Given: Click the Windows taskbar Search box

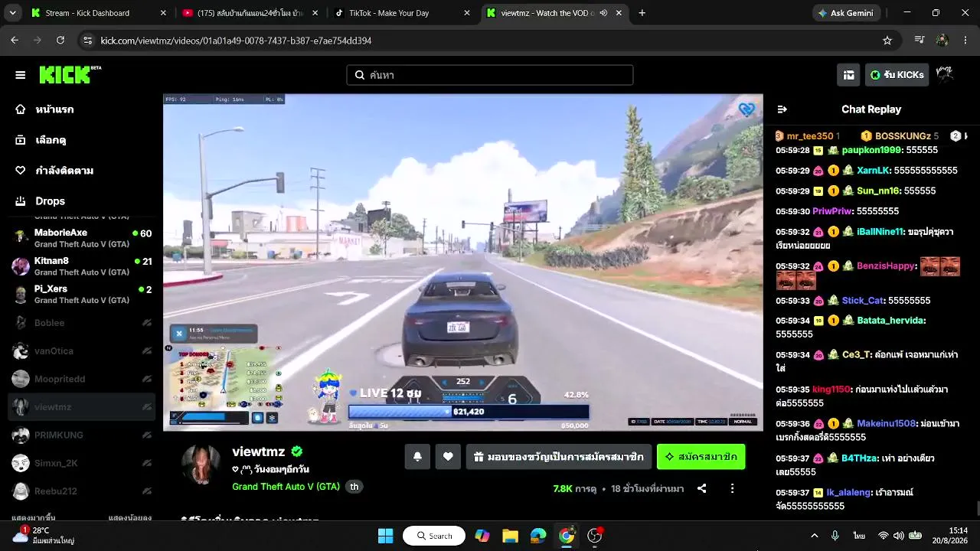Looking at the screenshot, I should (x=434, y=536).
